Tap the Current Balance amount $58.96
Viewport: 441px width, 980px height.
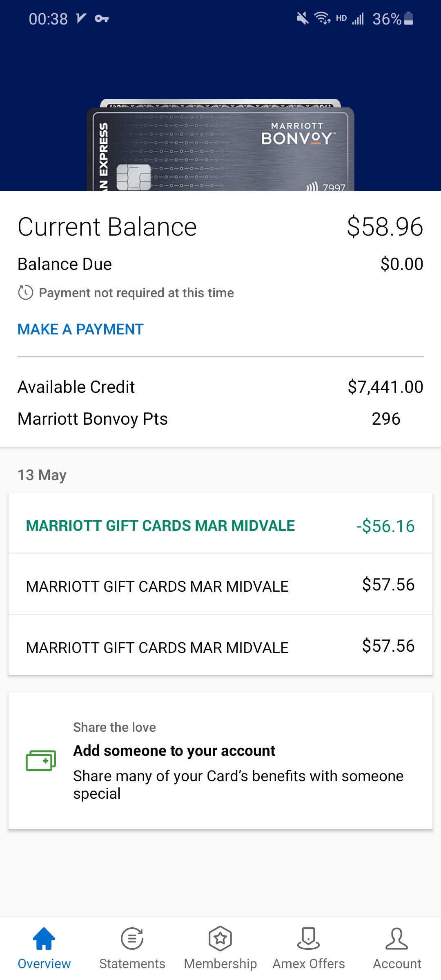(385, 227)
